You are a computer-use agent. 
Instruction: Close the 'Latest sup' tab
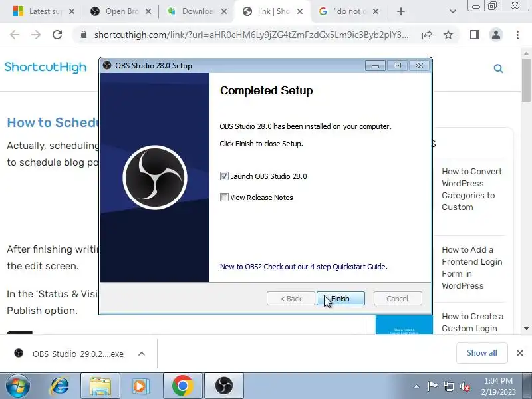click(x=72, y=11)
